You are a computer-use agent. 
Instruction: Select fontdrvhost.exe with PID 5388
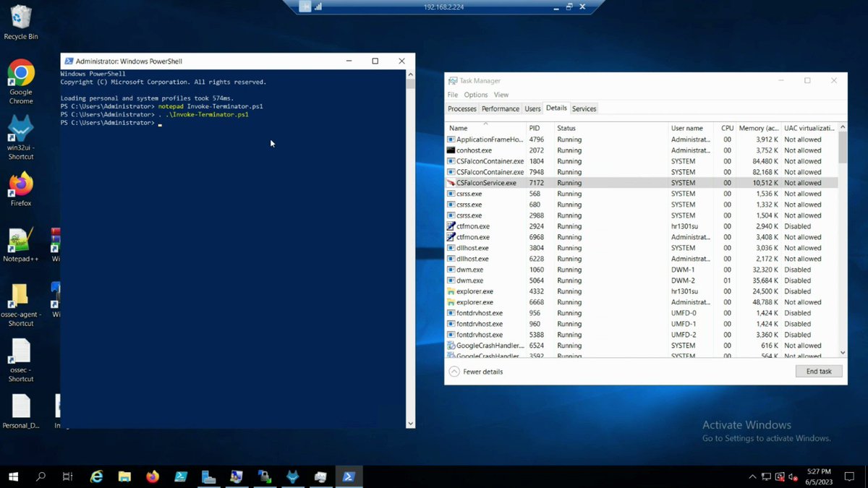(642, 335)
